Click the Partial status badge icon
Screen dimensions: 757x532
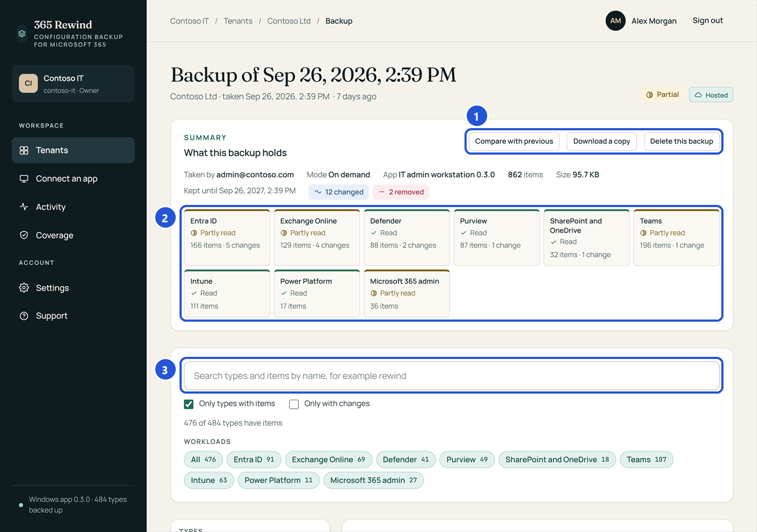point(649,95)
